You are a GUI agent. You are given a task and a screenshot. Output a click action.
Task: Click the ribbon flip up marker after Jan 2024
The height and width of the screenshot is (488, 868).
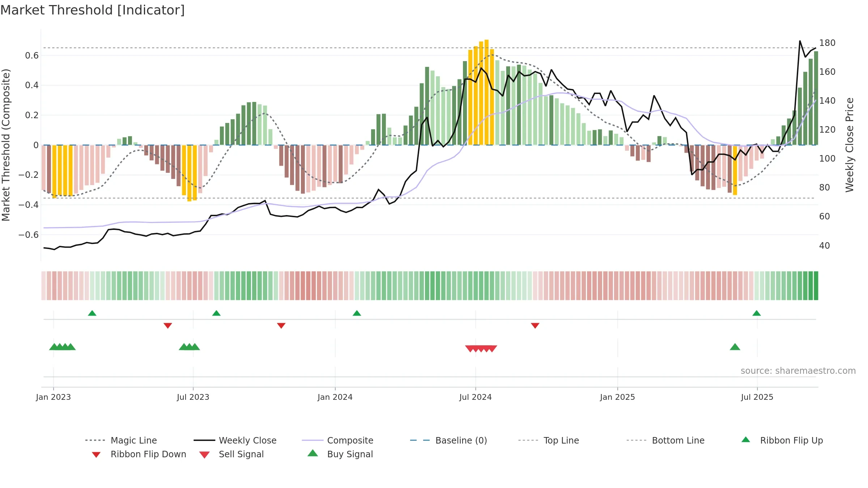(x=357, y=313)
